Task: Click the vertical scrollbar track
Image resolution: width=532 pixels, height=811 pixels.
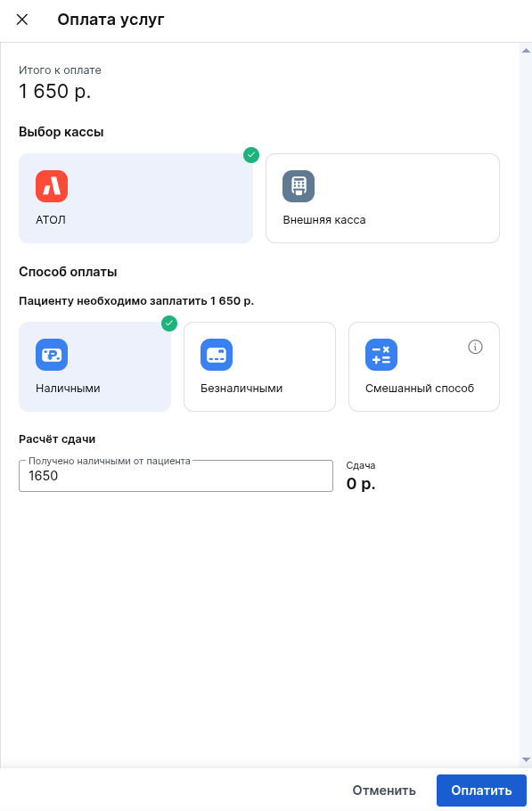Action: [x=526, y=405]
